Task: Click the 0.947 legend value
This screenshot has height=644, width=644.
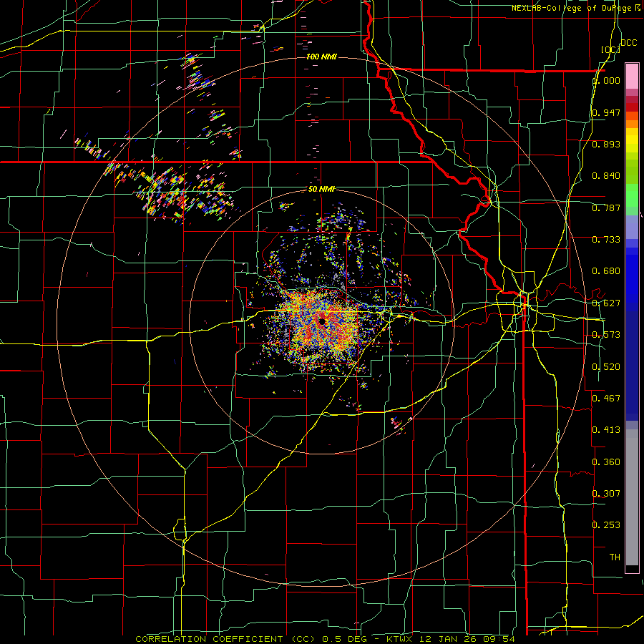Action: [x=606, y=112]
